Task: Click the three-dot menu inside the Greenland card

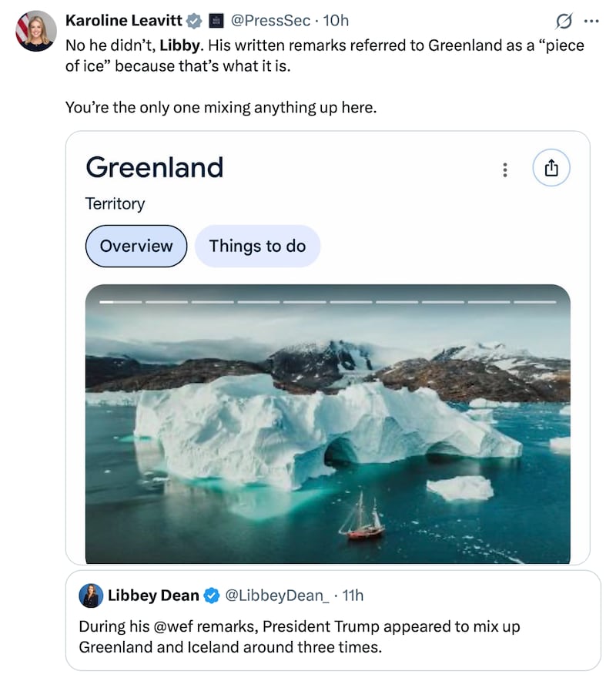Action: click(x=505, y=169)
